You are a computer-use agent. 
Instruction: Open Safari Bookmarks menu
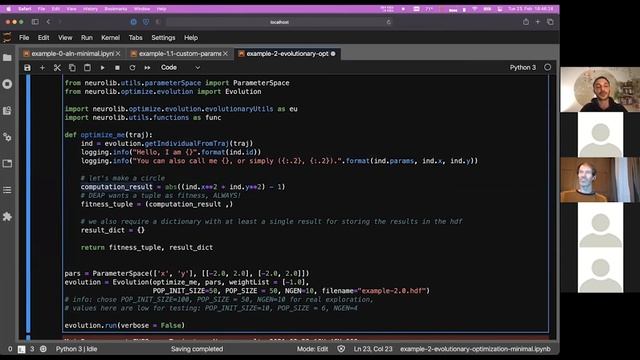(116, 9)
